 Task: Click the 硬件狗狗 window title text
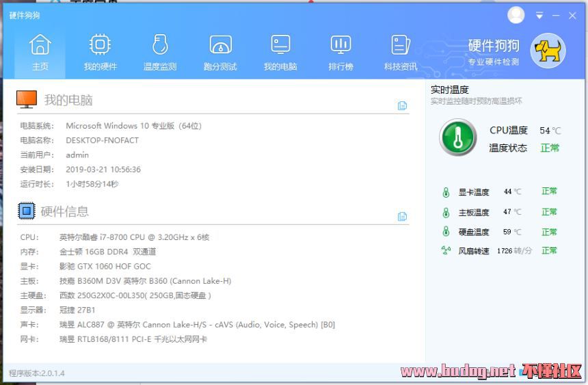click(25, 15)
